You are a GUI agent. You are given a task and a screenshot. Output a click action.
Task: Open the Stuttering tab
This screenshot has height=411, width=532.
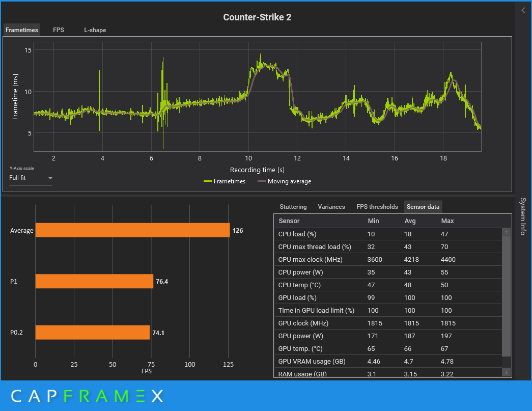[x=293, y=207]
